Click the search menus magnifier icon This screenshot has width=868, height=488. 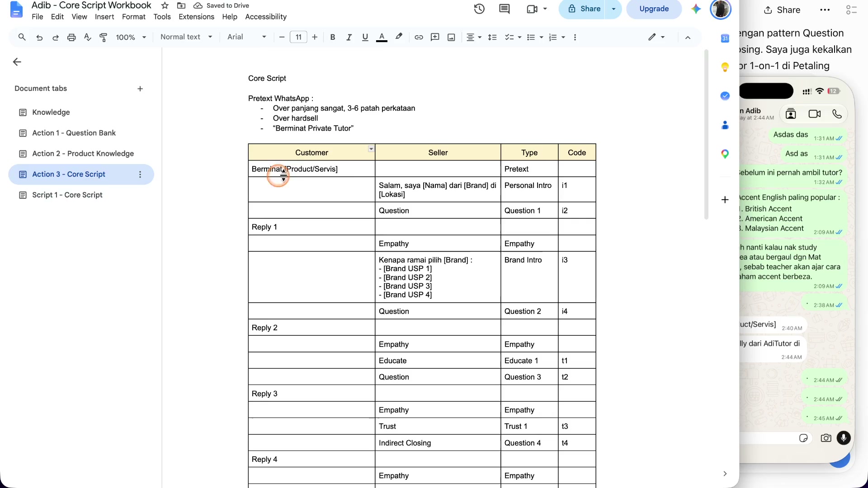click(x=22, y=37)
